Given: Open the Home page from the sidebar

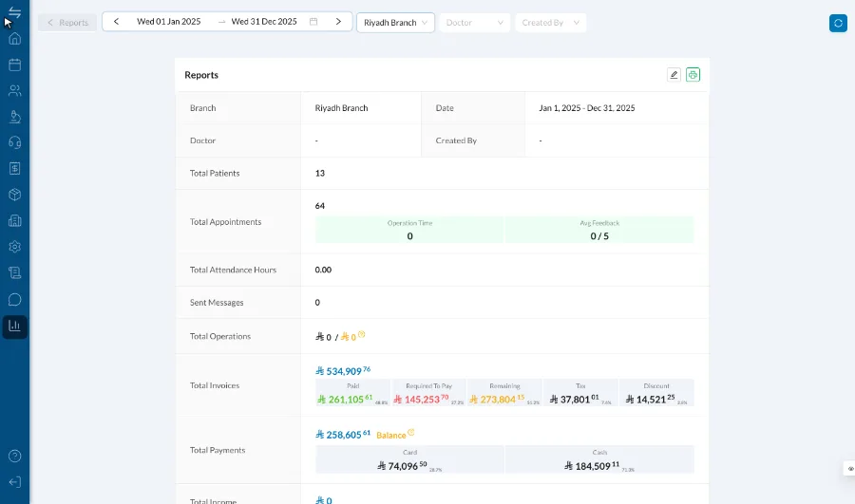Looking at the screenshot, I should [14, 39].
